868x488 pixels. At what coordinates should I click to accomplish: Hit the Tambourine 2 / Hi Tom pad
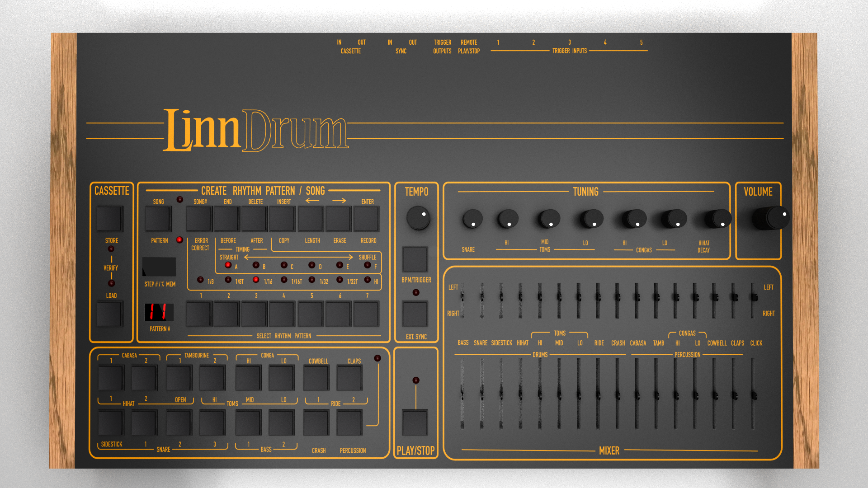212,378
